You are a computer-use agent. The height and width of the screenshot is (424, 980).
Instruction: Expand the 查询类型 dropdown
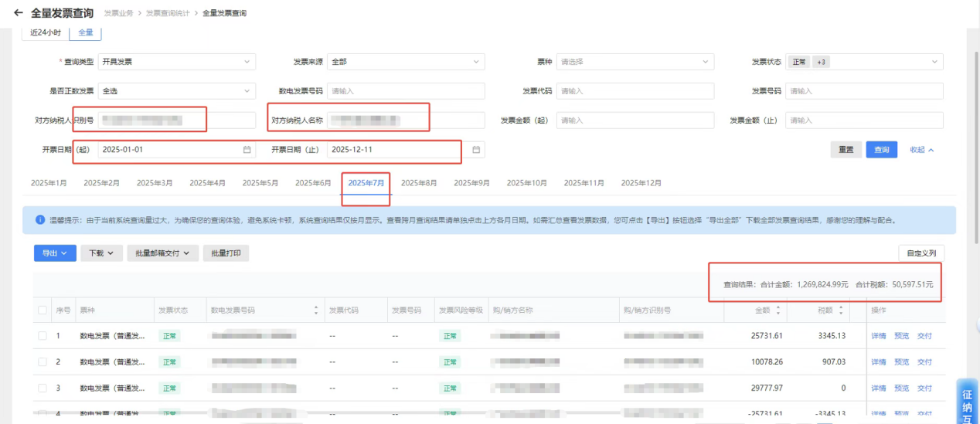click(x=176, y=62)
